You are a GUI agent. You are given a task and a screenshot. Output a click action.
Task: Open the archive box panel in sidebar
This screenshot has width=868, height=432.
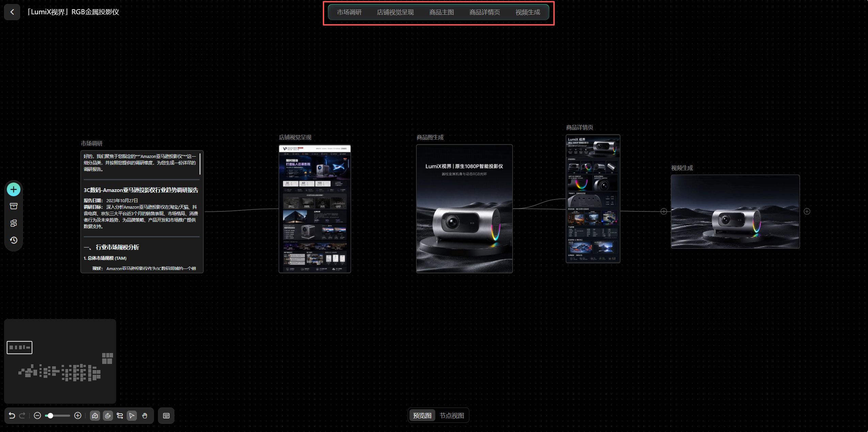(14, 206)
